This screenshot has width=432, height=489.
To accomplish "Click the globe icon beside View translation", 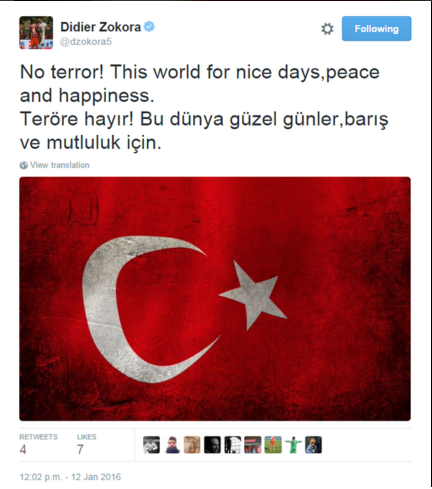I will 23,165.
